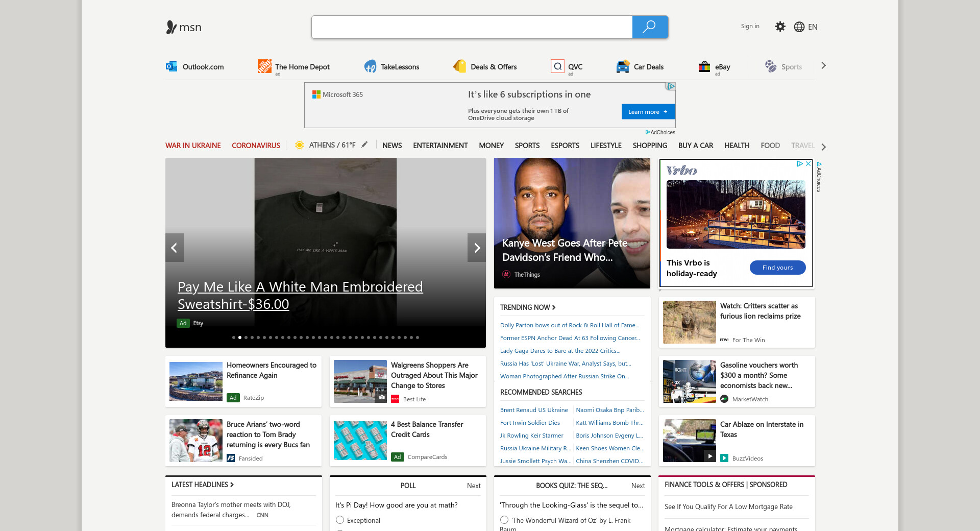Click the pencil icon to edit weather location
The width and height of the screenshot is (980, 531).
(x=364, y=145)
